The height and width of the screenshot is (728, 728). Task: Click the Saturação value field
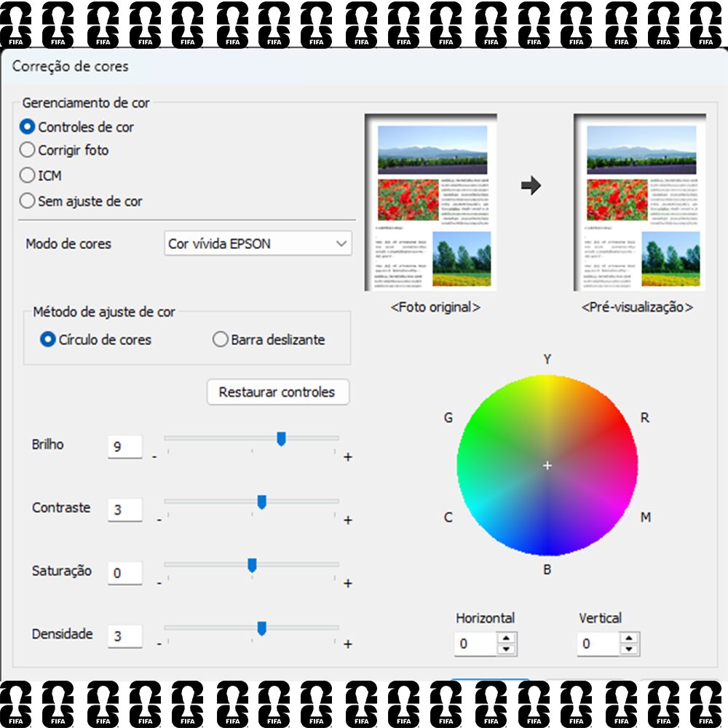(x=125, y=573)
